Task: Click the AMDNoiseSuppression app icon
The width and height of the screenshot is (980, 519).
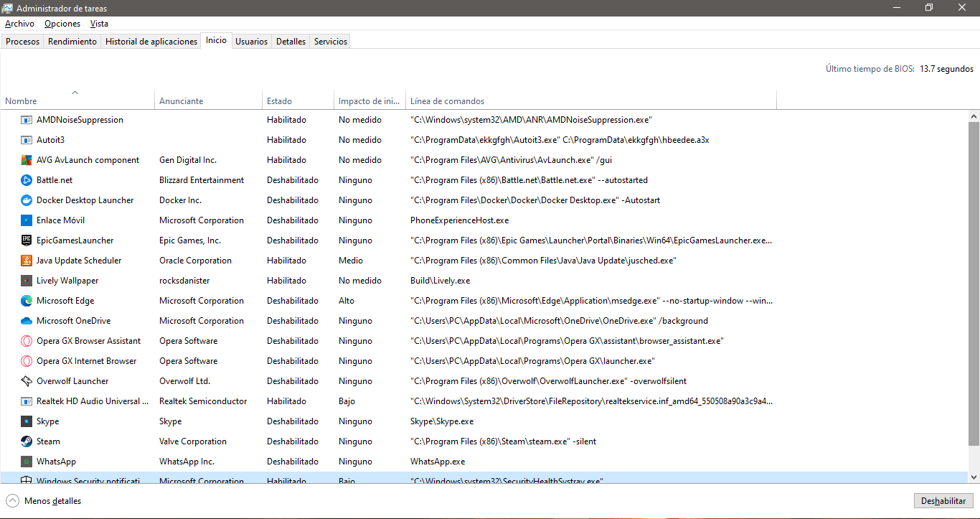Action: tap(27, 120)
